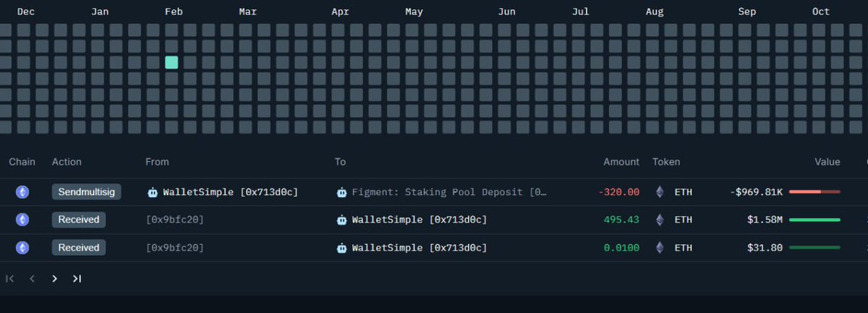Sort by Value column header
Viewport: 868px width, 313px height.
827,162
